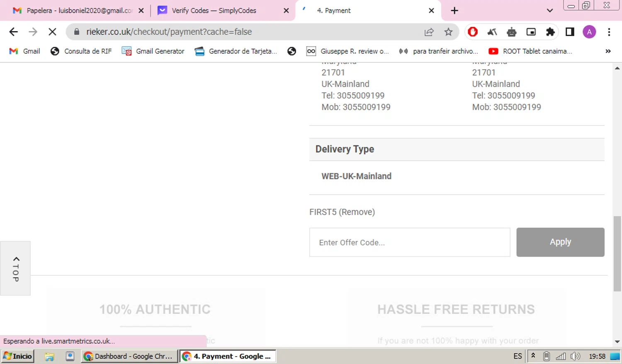Screen dimensions: 622x364
Task: Click the HASSLE FREE RETURNS heading
Action: (x=456, y=309)
